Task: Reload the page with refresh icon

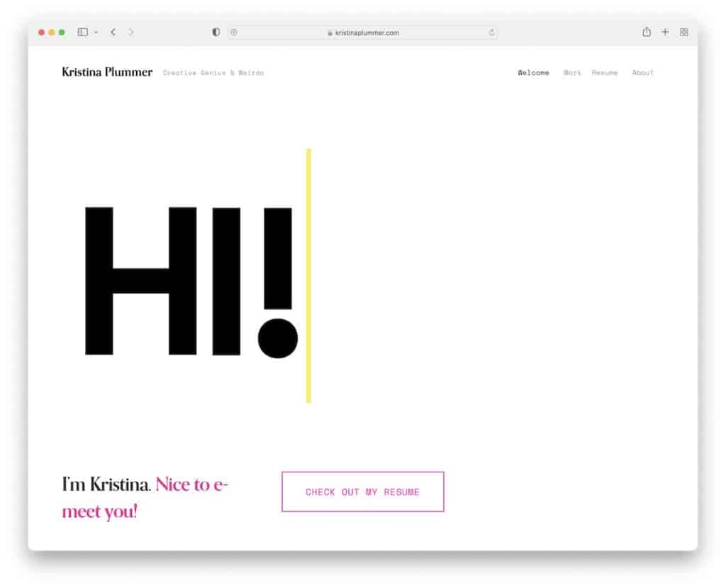Action: [492, 33]
